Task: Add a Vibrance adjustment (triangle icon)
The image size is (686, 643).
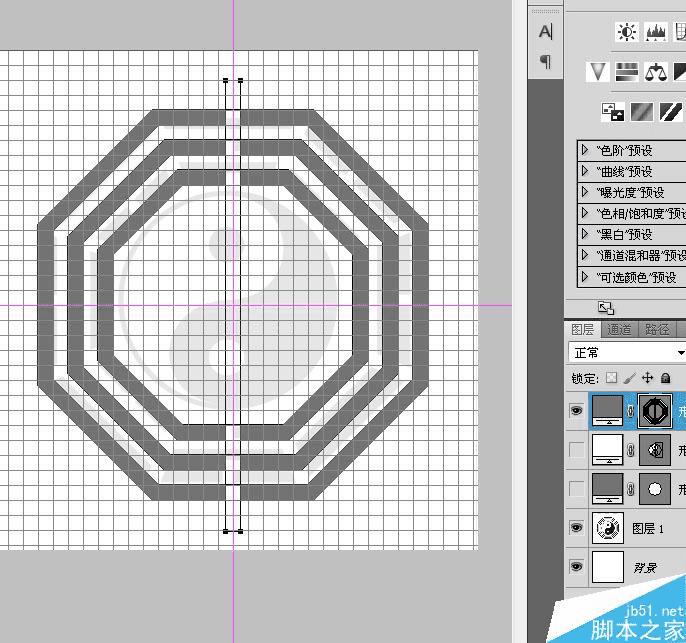Action: 597,72
